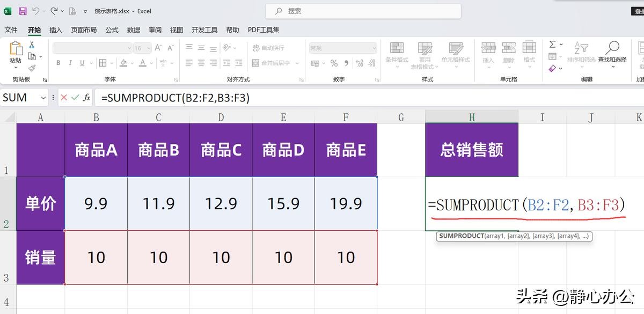Click in the 搜索 search box
The width and height of the screenshot is (644, 314).
coord(363,11)
